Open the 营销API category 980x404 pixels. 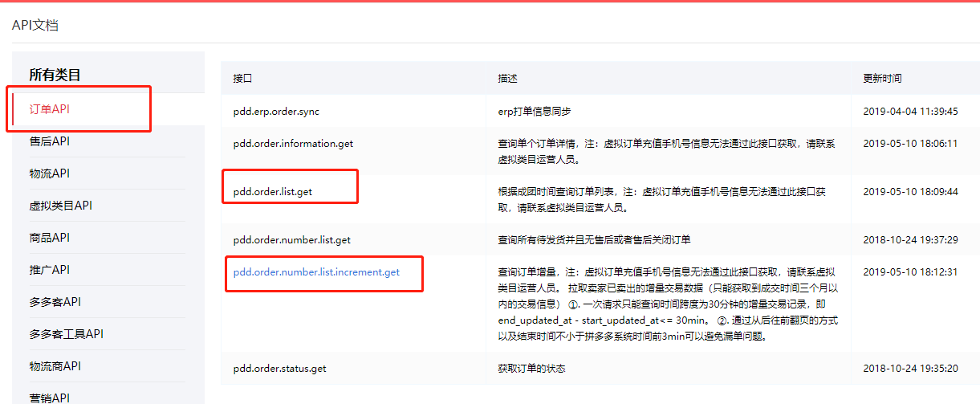pyautogui.click(x=50, y=398)
